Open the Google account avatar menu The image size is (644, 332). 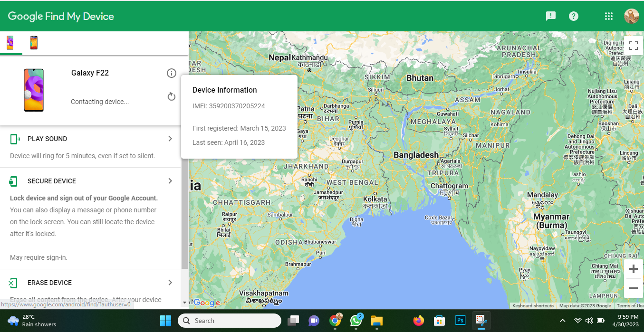coord(632,16)
